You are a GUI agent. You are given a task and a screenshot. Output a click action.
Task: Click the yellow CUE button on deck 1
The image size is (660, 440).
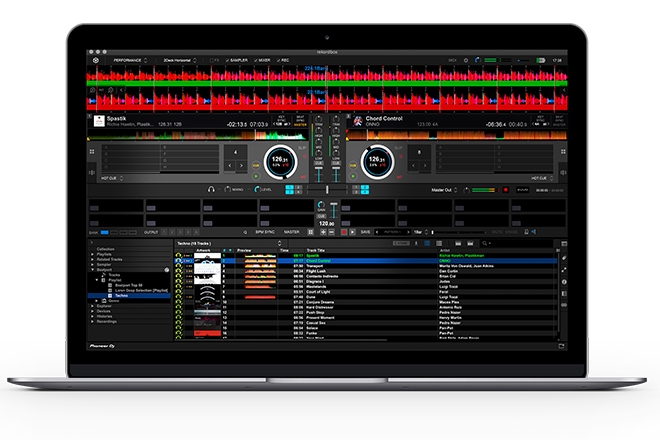pyautogui.click(x=256, y=165)
